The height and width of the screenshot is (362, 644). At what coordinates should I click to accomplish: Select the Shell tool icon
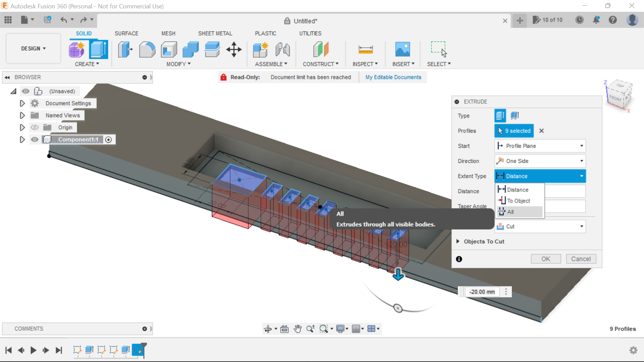click(169, 50)
